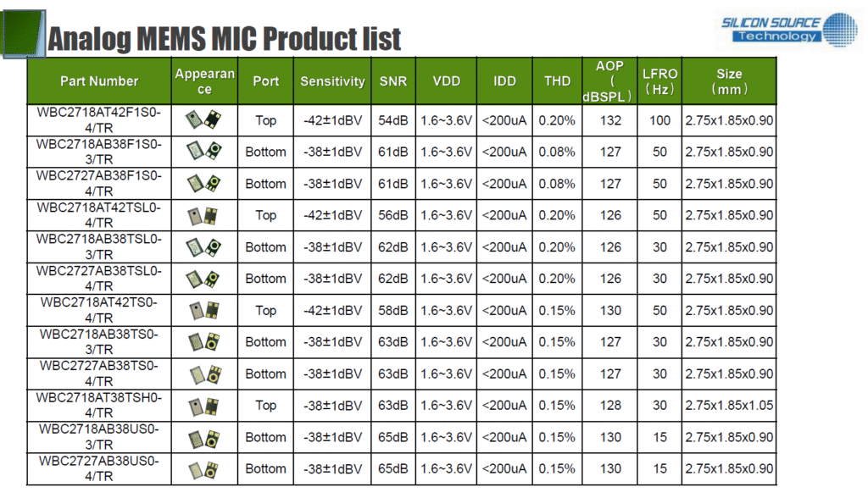Click the WBC2727AB38TS0-4/TR appearance image

tap(205, 374)
